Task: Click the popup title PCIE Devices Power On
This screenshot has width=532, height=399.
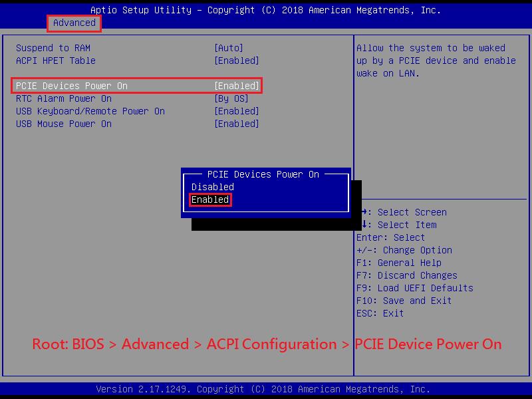Action: coord(263,174)
